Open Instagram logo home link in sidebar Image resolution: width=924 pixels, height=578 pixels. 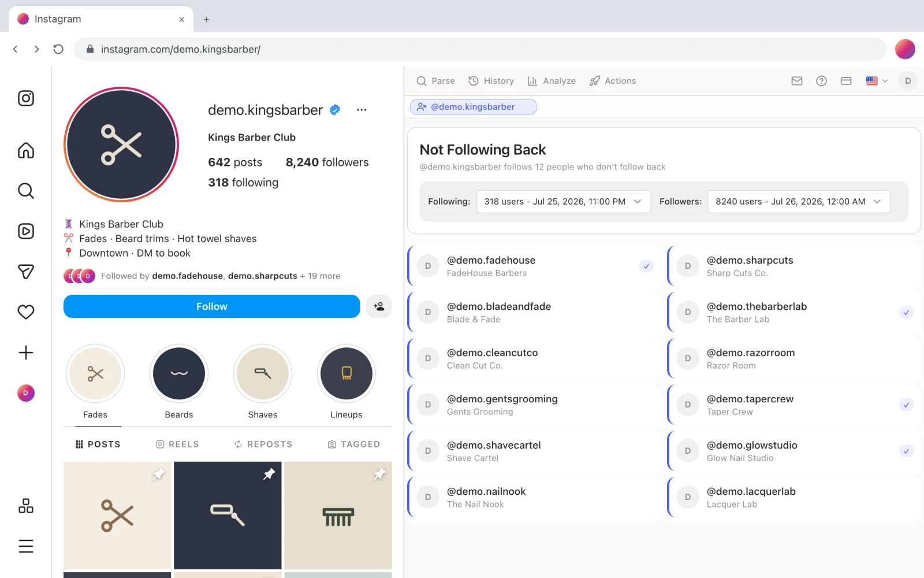(26, 98)
